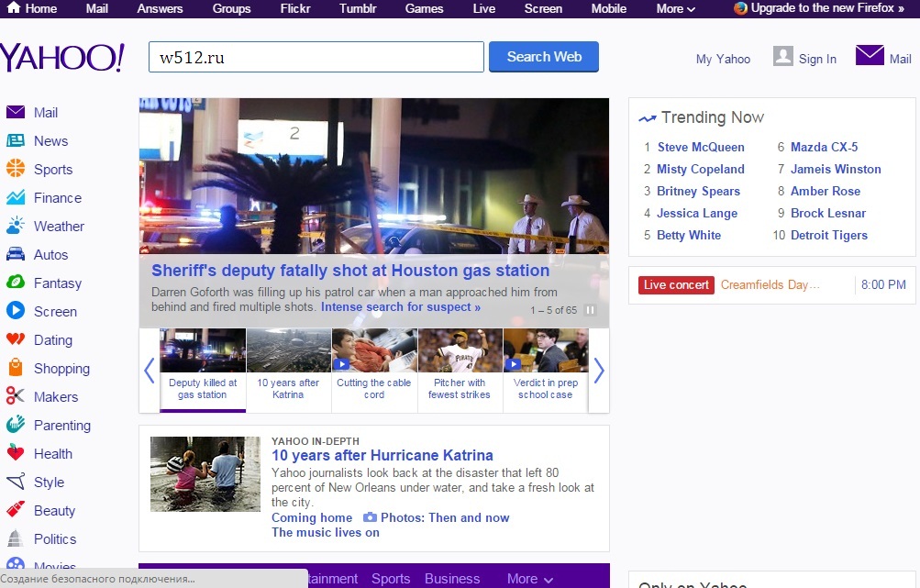920x588 pixels.
Task: Click the Dating hearts icon in sidebar
Action: coord(16,339)
